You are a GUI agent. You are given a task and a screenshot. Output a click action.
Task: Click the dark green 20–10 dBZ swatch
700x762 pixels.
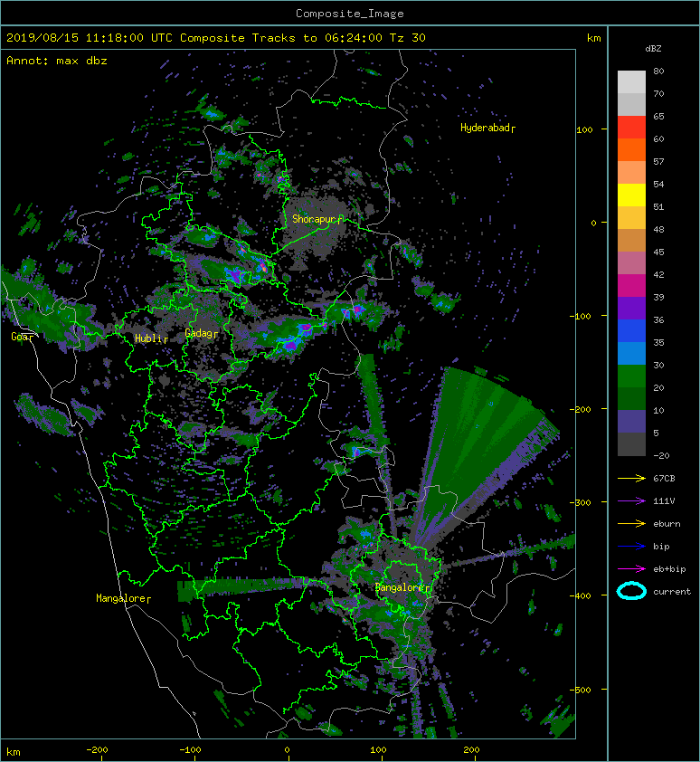[x=631, y=398]
